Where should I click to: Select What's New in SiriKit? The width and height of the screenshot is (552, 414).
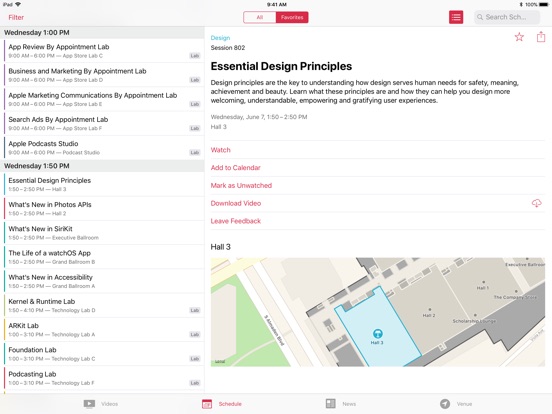102,233
